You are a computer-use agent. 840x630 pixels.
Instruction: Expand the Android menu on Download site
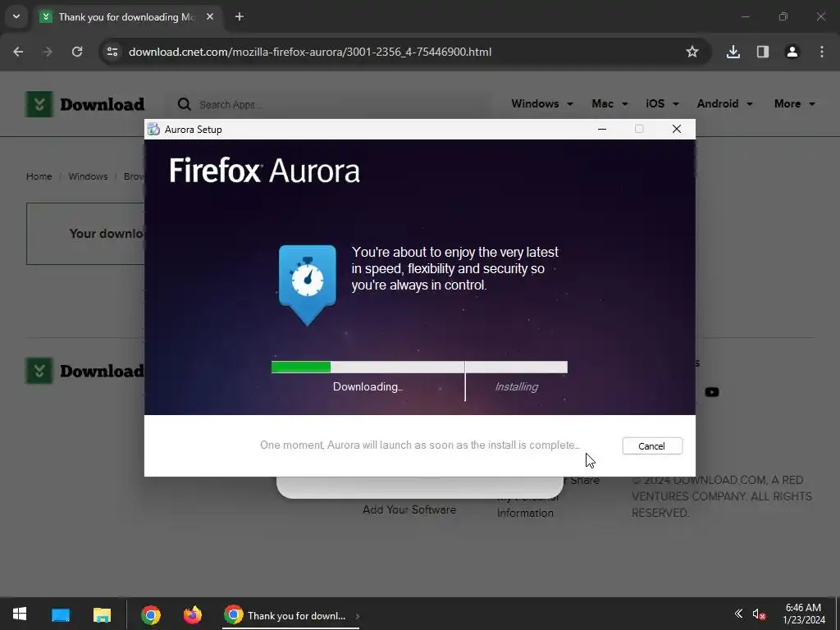coord(724,104)
